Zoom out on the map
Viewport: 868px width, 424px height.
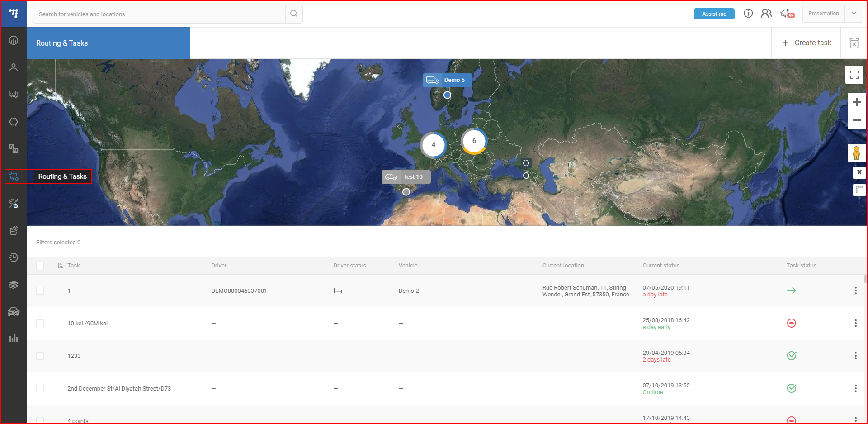(856, 120)
